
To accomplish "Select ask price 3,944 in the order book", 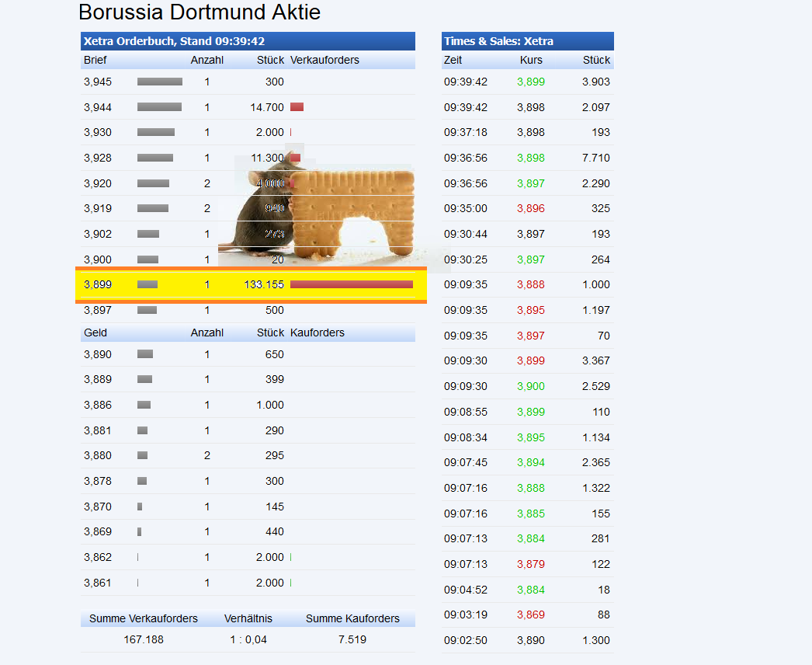I will [x=98, y=107].
